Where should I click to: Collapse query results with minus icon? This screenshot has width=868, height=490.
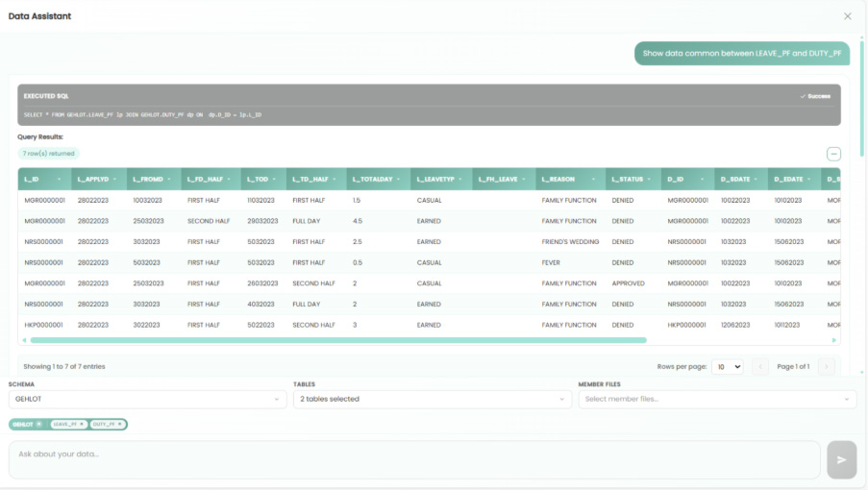click(833, 154)
